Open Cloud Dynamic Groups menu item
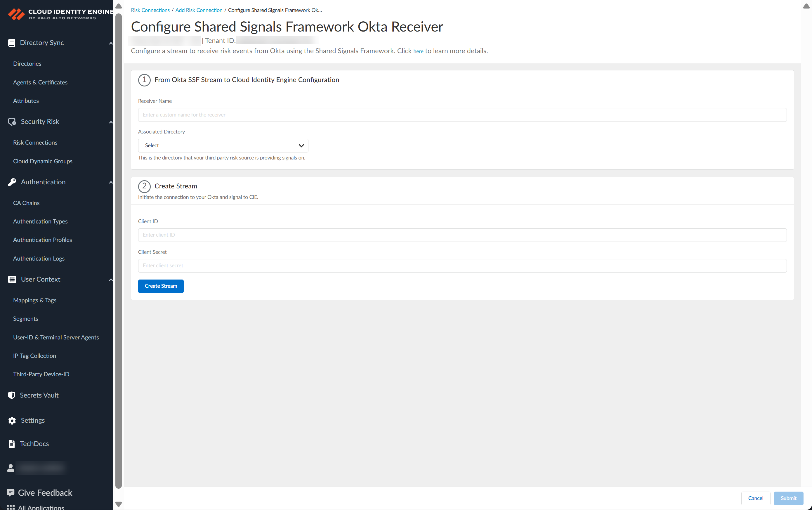This screenshot has height=510, width=812. [43, 161]
